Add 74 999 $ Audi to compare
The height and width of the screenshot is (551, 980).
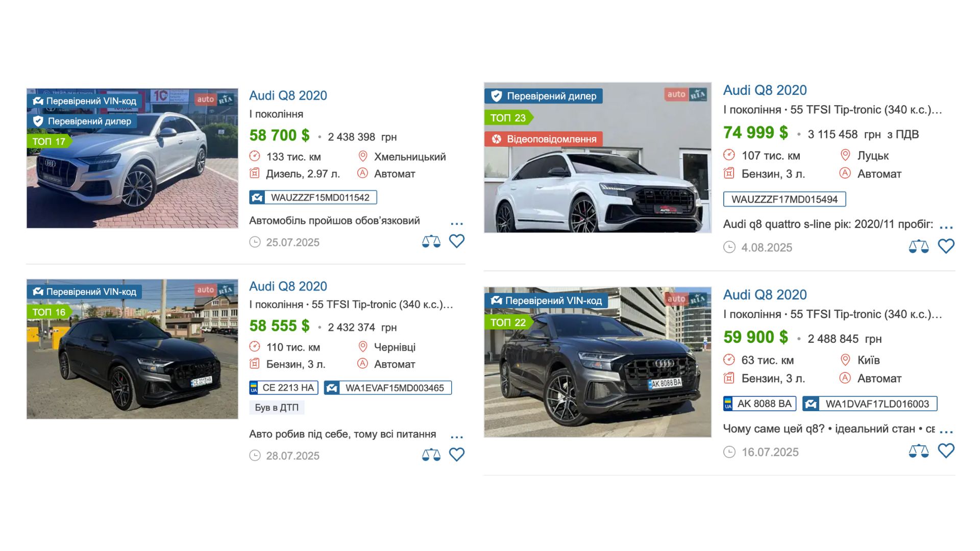point(918,247)
